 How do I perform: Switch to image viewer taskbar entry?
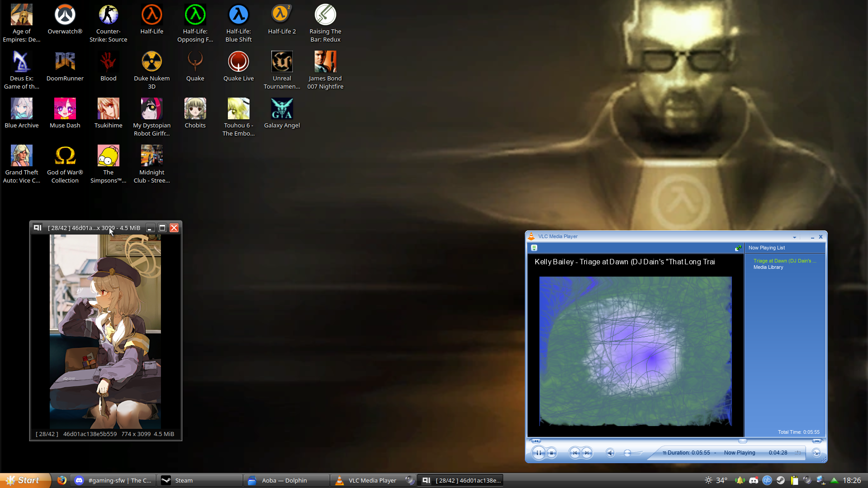point(460,480)
